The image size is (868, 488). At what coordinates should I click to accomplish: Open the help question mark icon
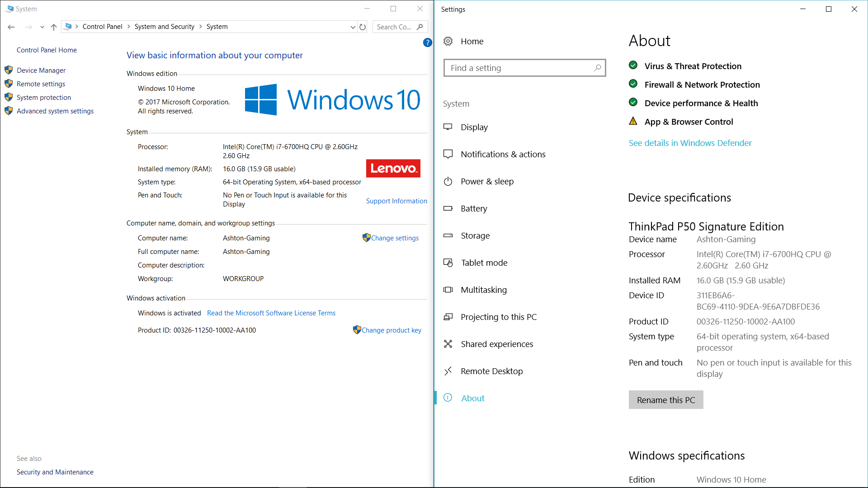click(x=427, y=42)
